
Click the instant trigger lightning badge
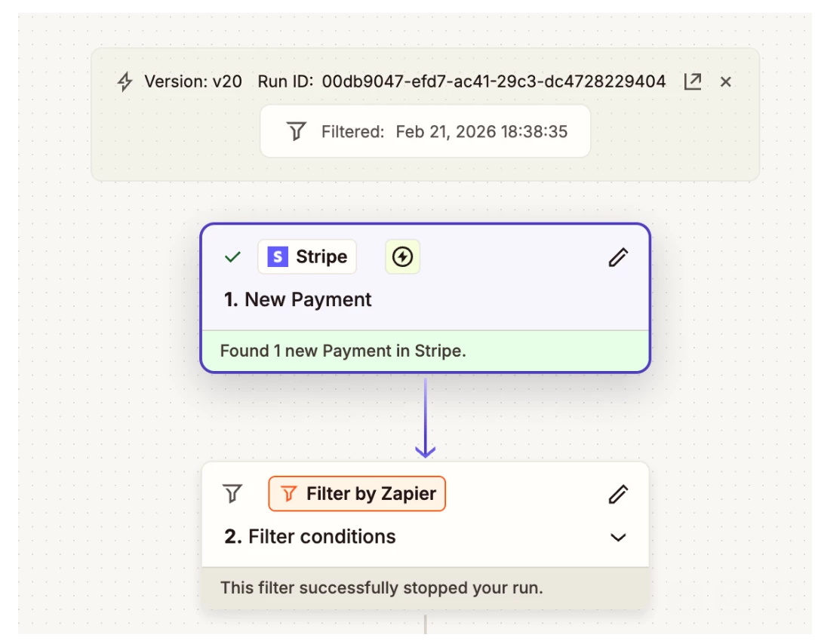pyautogui.click(x=402, y=256)
